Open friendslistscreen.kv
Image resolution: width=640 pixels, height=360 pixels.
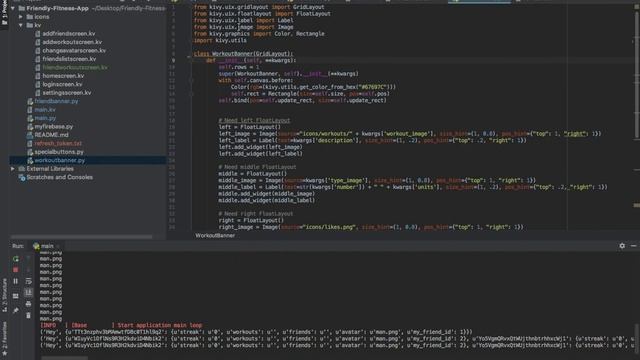[69, 59]
